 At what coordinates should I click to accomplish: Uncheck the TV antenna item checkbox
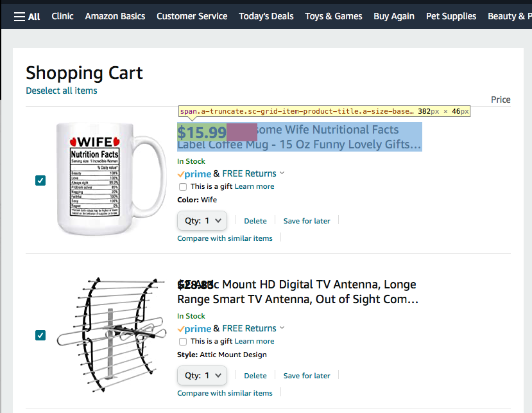pyautogui.click(x=40, y=335)
